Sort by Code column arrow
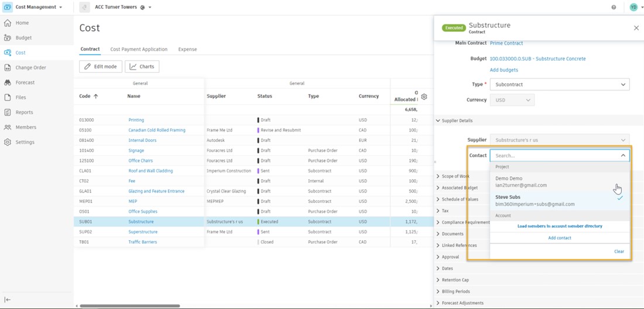 (95, 96)
